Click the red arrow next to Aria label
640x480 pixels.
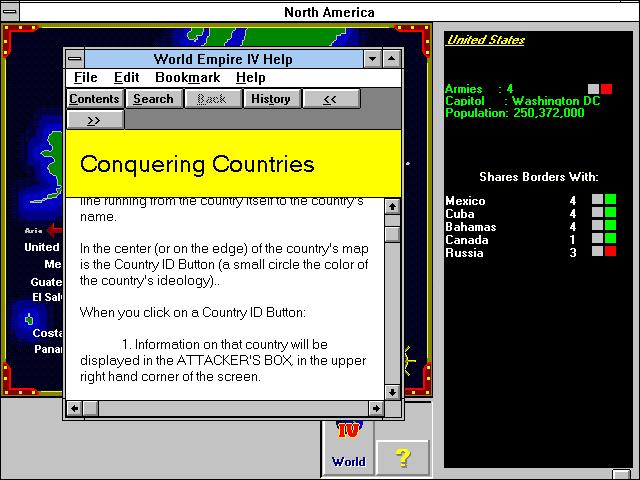click(55, 230)
